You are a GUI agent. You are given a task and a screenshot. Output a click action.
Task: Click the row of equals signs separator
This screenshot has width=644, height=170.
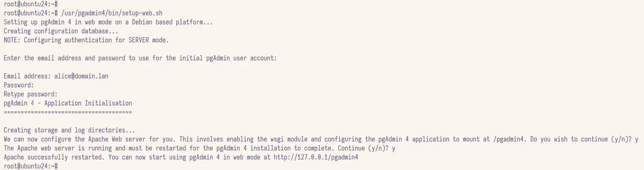point(68,112)
